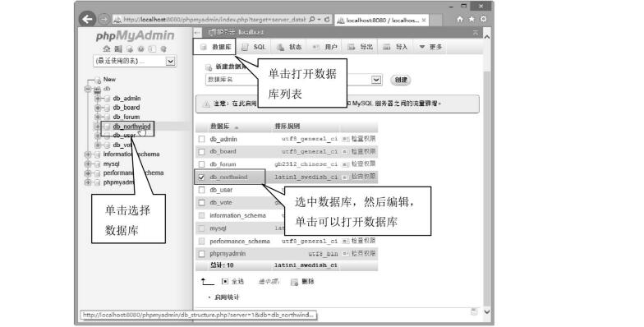
Task: Click into the 数据库名 input field
Action: click(x=232, y=80)
